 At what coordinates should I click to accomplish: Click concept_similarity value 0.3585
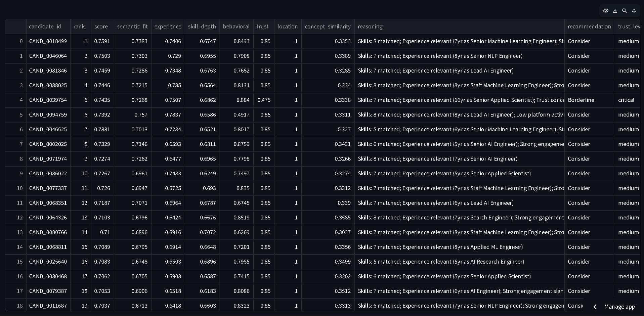point(328,218)
